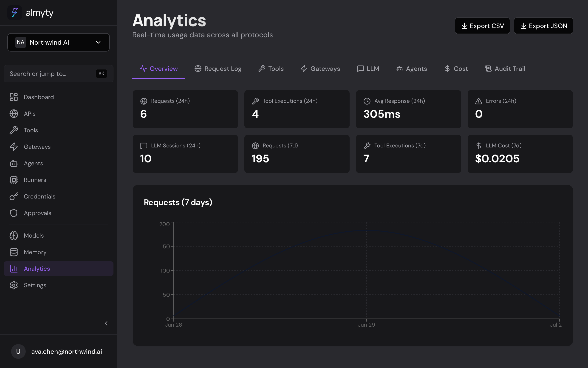The image size is (588, 368).
Task: Select the Tools wrench icon in sidebar
Action: click(14, 130)
